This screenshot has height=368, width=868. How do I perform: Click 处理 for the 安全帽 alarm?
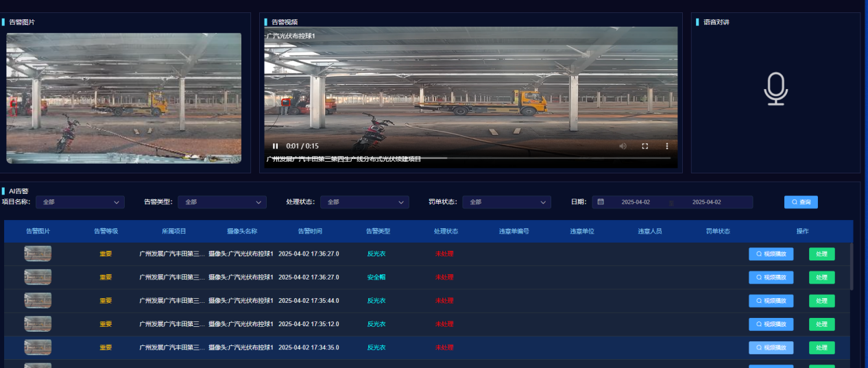(822, 278)
